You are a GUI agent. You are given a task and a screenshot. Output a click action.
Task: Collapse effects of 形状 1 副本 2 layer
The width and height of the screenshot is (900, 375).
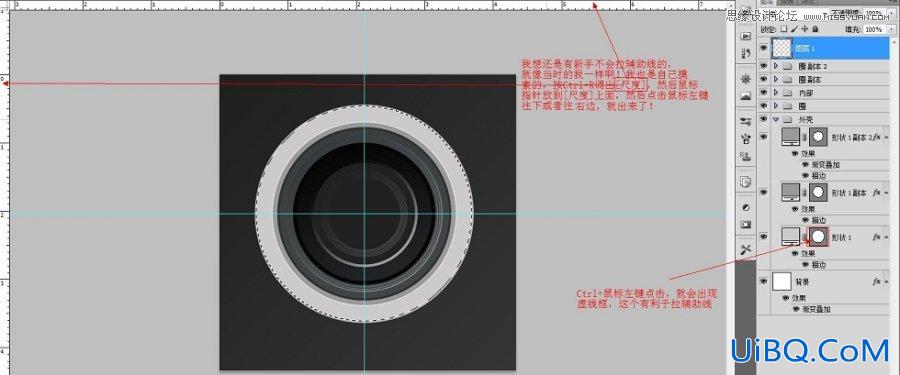tap(887, 138)
